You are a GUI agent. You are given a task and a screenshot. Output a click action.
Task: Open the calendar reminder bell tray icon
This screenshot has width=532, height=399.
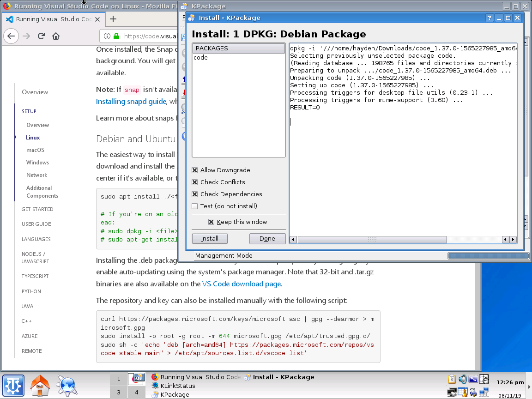462,392
